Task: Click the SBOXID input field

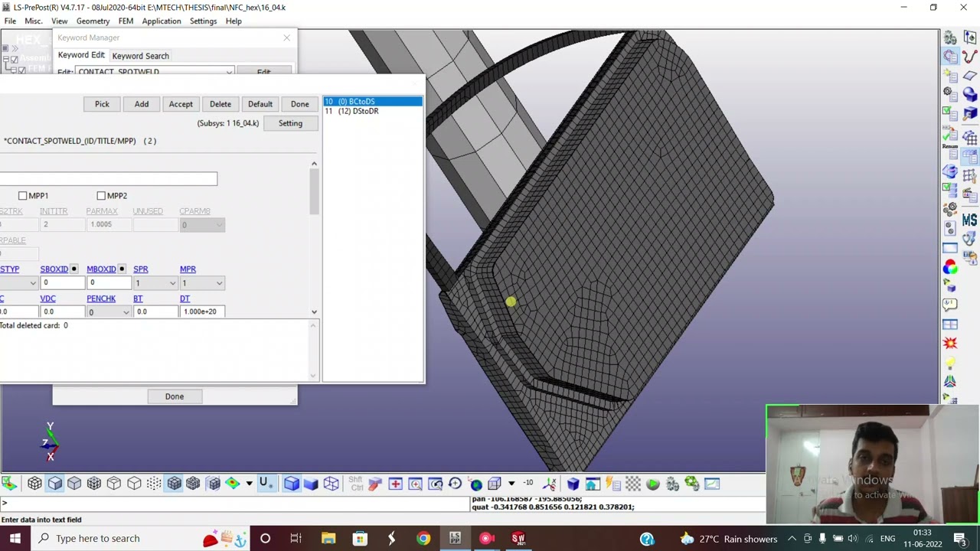Action: coord(62,283)
